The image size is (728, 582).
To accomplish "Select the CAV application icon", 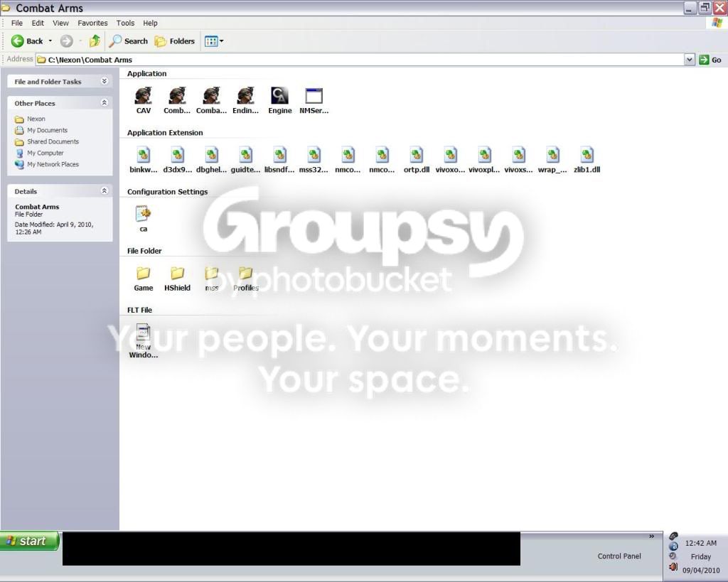I will 143,99.
